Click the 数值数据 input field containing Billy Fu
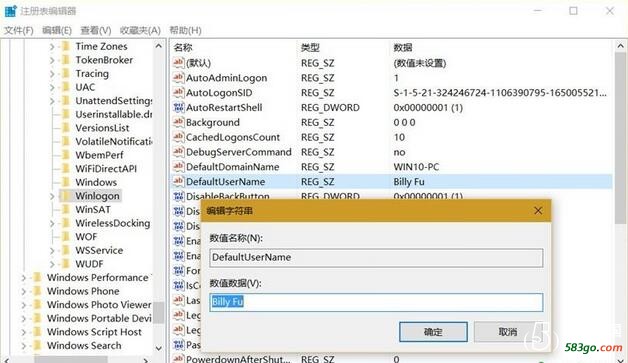 376,302
